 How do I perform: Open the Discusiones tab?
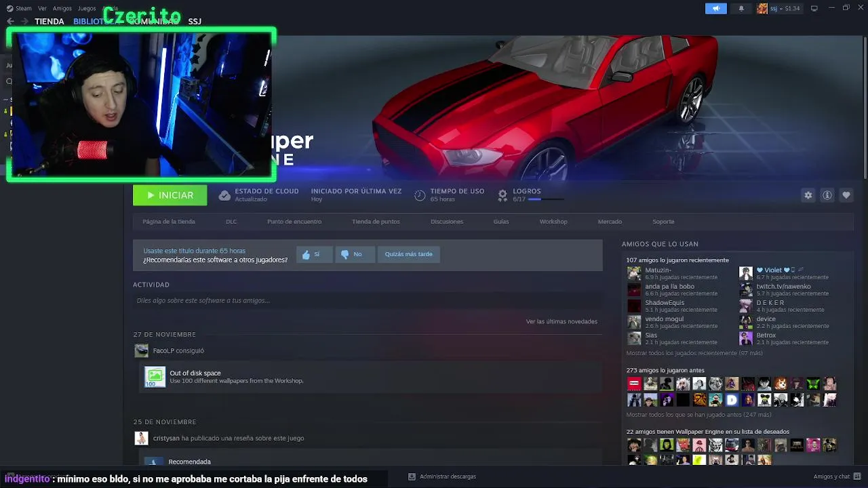[447, 222]
